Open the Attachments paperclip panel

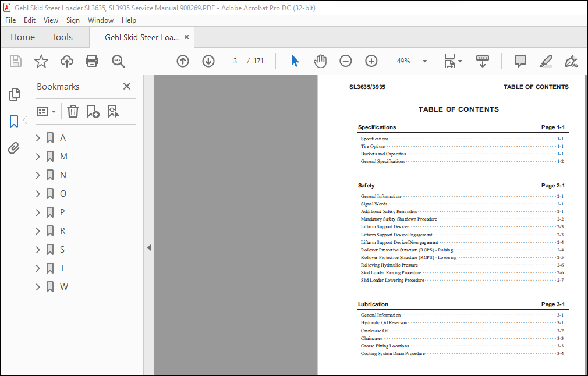[14, 148]
